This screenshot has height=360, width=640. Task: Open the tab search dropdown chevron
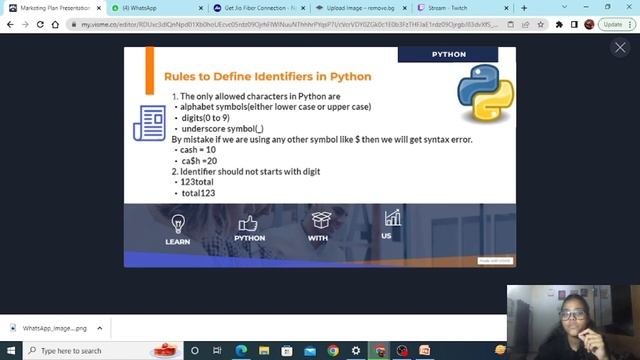564,7
